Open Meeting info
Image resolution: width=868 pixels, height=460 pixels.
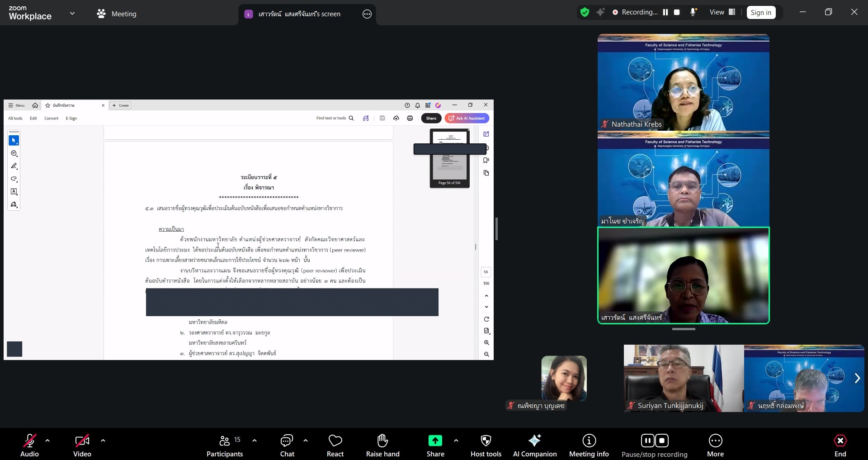pyautogui.click(x=589, y=446)
